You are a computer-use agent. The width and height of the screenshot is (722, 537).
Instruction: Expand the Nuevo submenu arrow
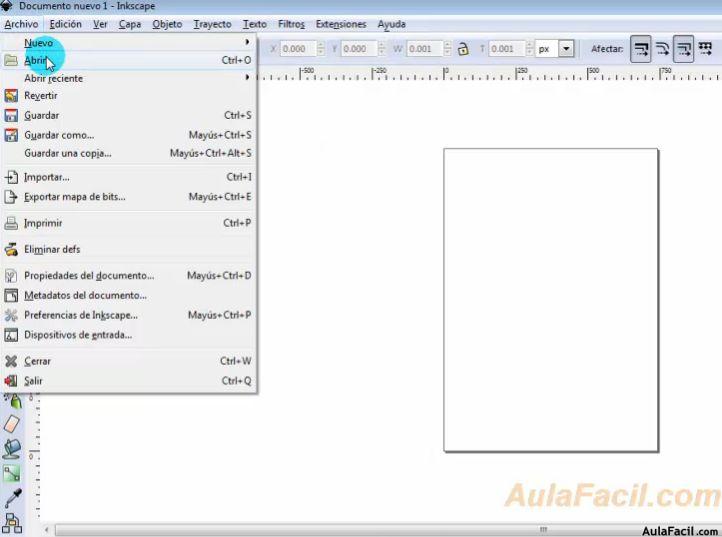(247, 42)
